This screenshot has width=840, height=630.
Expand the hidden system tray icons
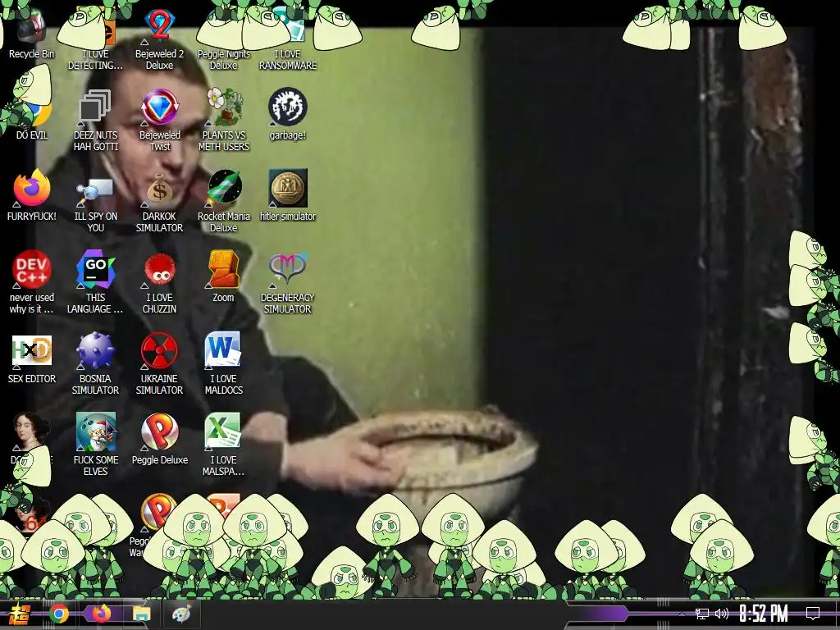click(682, 614)
